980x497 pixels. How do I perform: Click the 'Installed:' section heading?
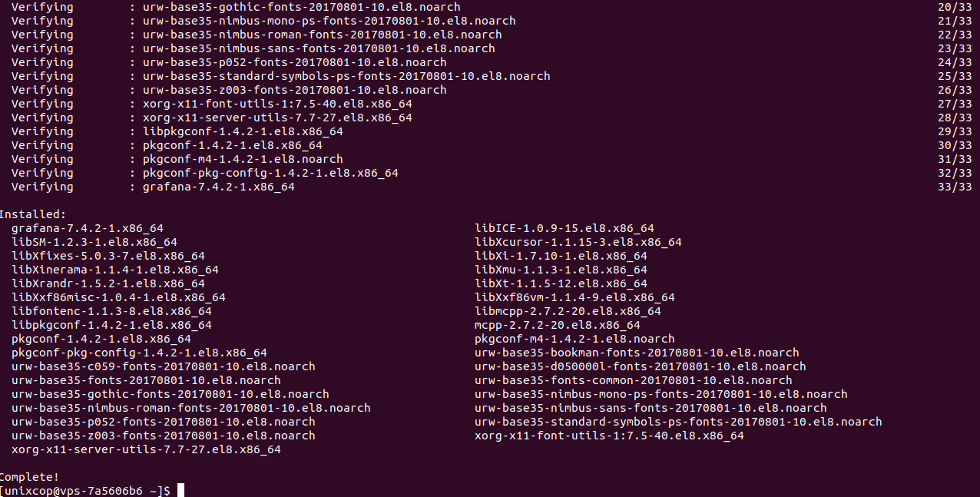coord(33,214)
